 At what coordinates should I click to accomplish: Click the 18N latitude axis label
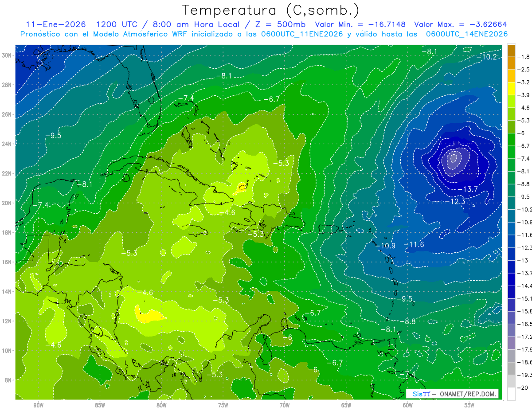point(8,232)
